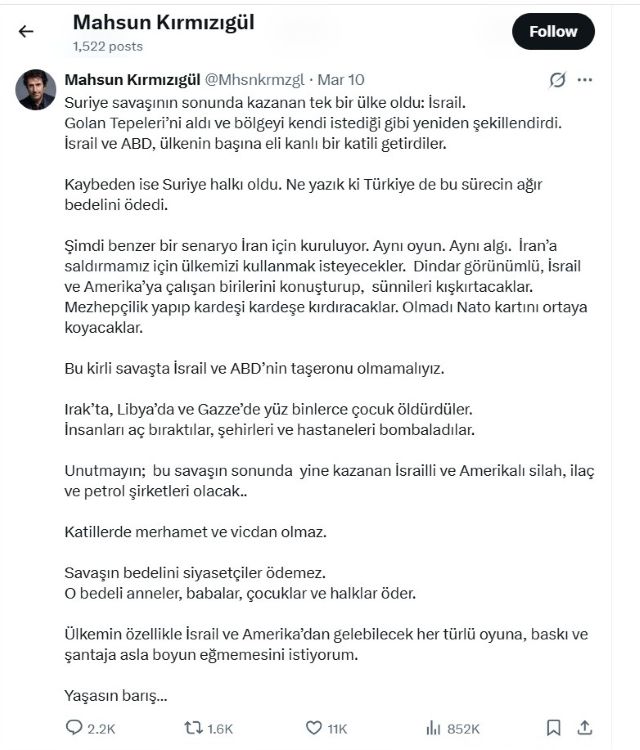Bookmark this post
640x750 pixels.
(554, 727)
